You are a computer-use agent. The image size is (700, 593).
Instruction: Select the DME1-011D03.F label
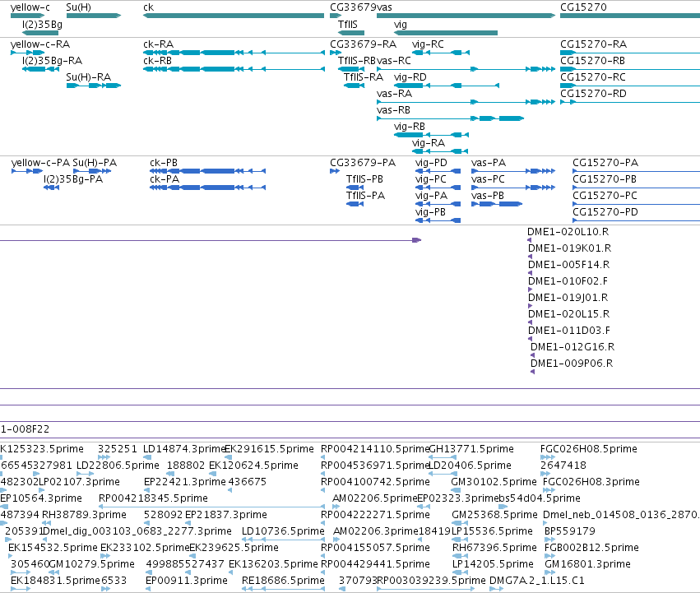(x=569, y=331)
